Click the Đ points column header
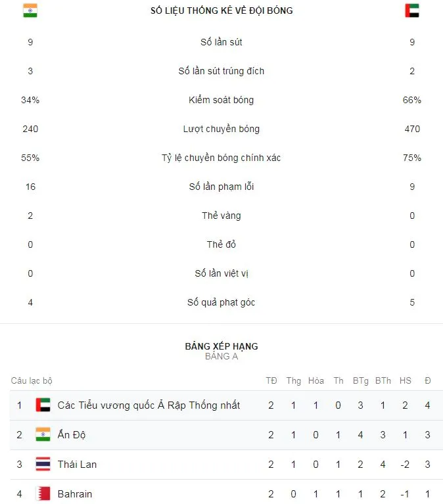The width and height of the screenshot is (443, 504). [x=428, y=380]
